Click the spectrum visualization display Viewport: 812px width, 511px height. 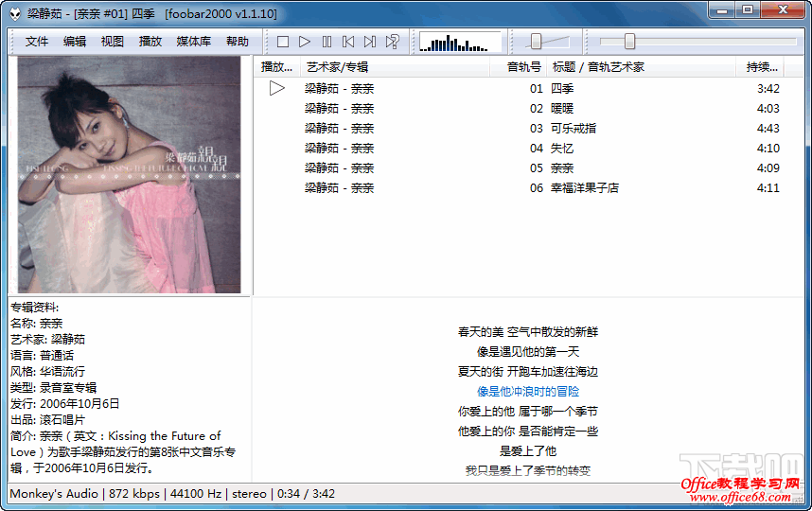coord(460,42)
